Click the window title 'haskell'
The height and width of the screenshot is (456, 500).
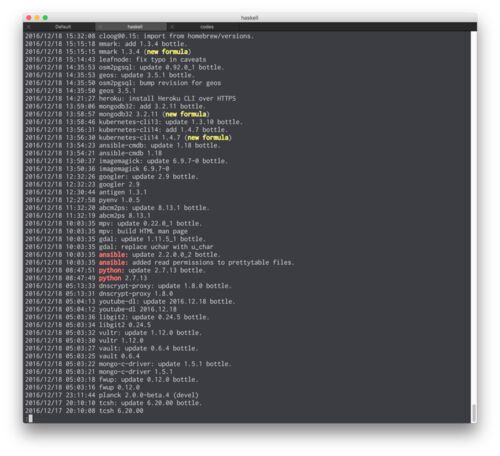tap(249, 18)
